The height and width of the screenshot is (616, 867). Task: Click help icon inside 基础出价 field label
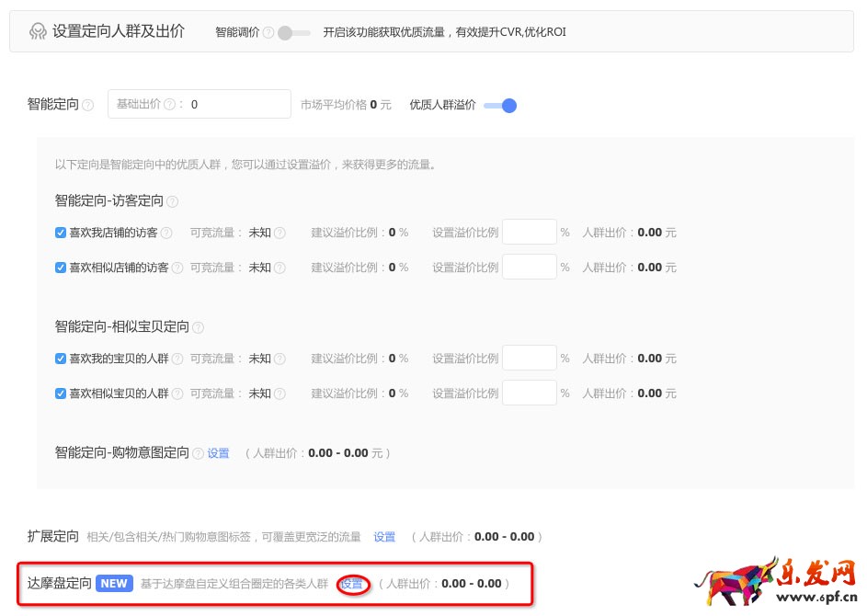coord(169,105)
